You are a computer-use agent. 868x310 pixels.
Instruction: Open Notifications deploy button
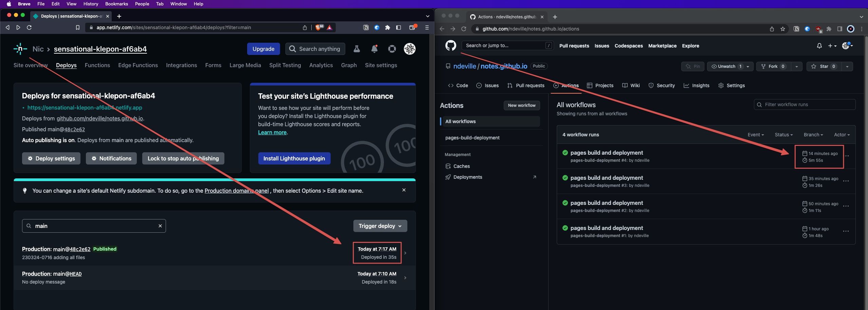111,158
